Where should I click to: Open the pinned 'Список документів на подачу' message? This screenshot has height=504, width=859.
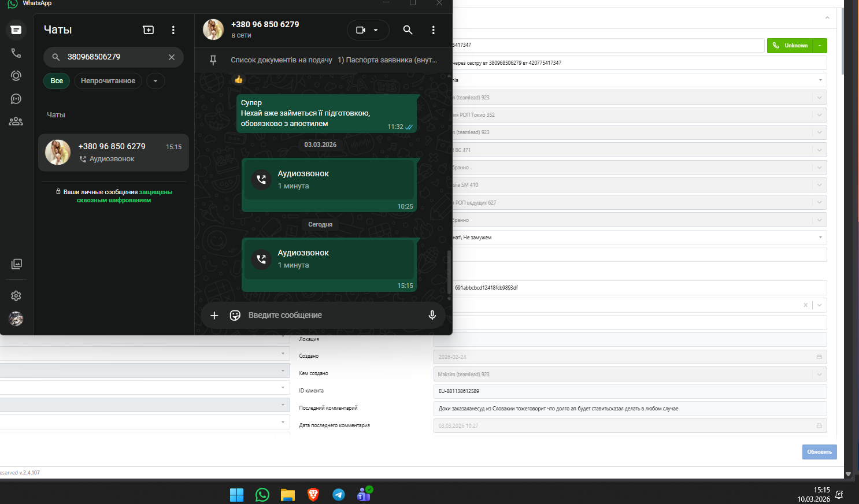click(x=334, y=60)
